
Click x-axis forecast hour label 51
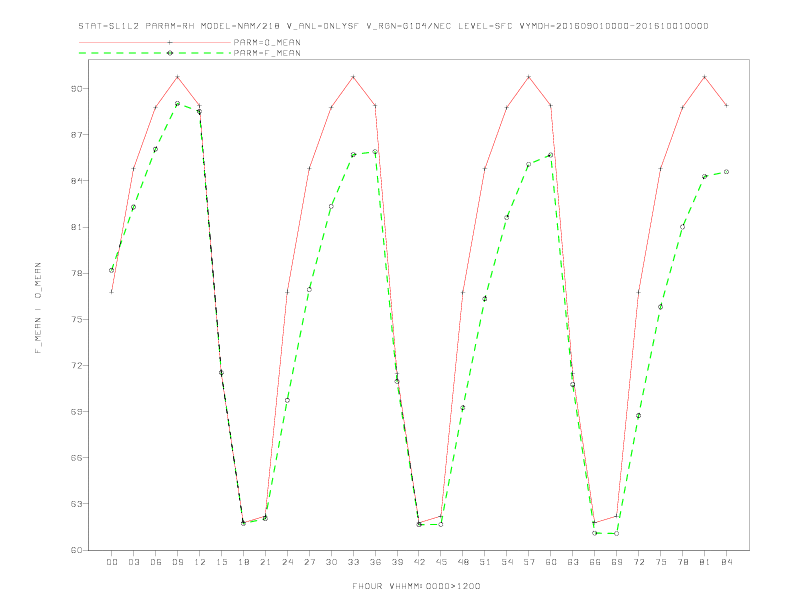(x=485, y=562)
